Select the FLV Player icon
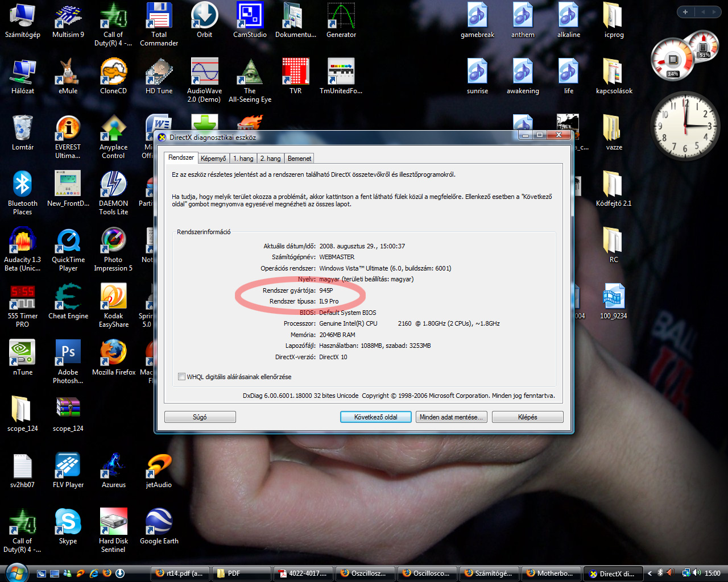The width and height of the screenshot is (728, 582). tap(68, 471)
